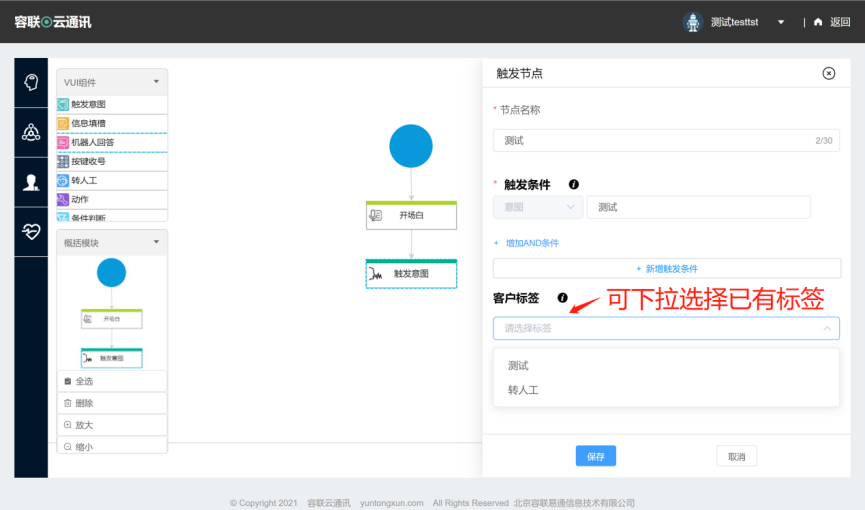Select the 动作 component
Image resolution: width=865 pixels, height=510 pixels.
[x=112, y=199]
